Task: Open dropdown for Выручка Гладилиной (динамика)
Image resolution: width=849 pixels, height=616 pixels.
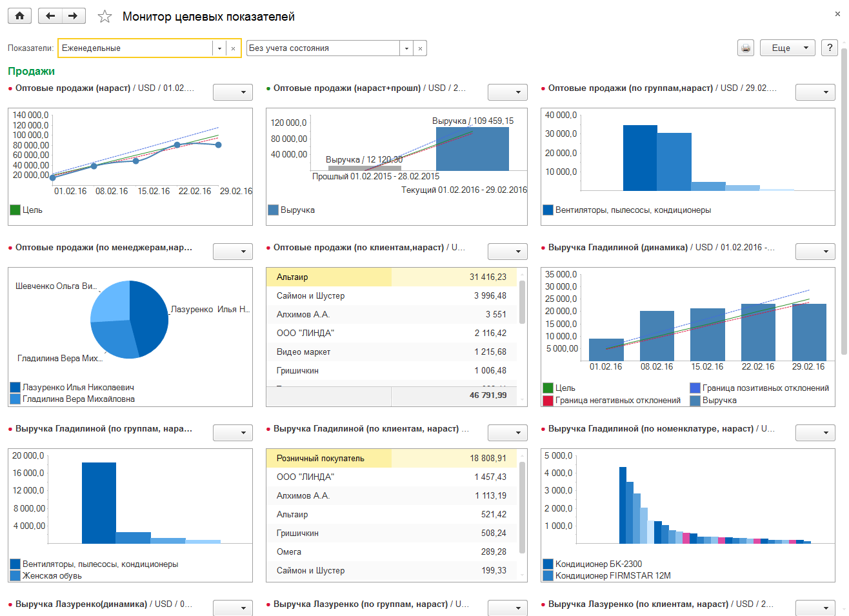Action: (815, 252)
